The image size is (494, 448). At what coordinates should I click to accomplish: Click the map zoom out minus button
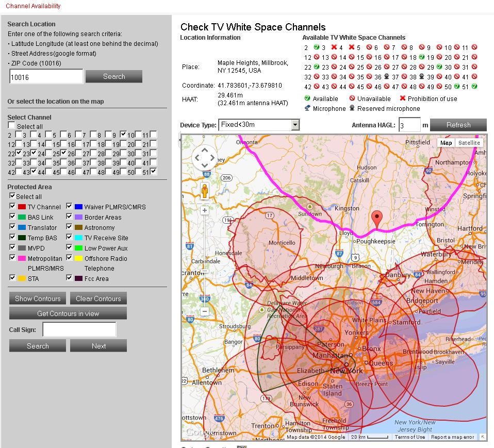pyautogui.click(x=205, y=311)
